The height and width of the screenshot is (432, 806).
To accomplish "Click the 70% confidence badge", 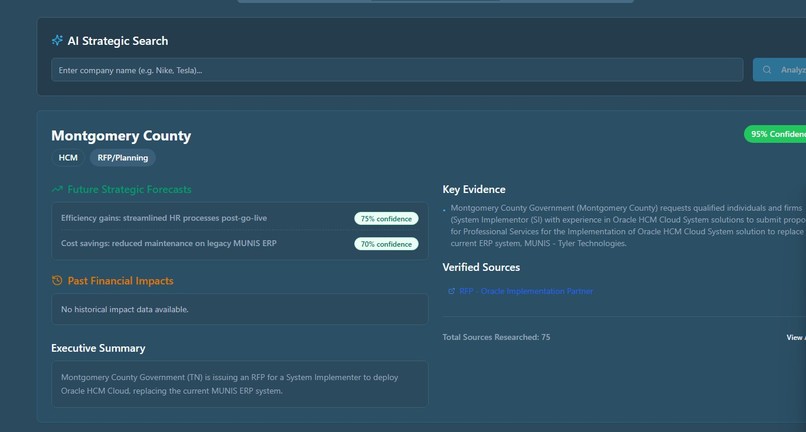I will 386,244.
